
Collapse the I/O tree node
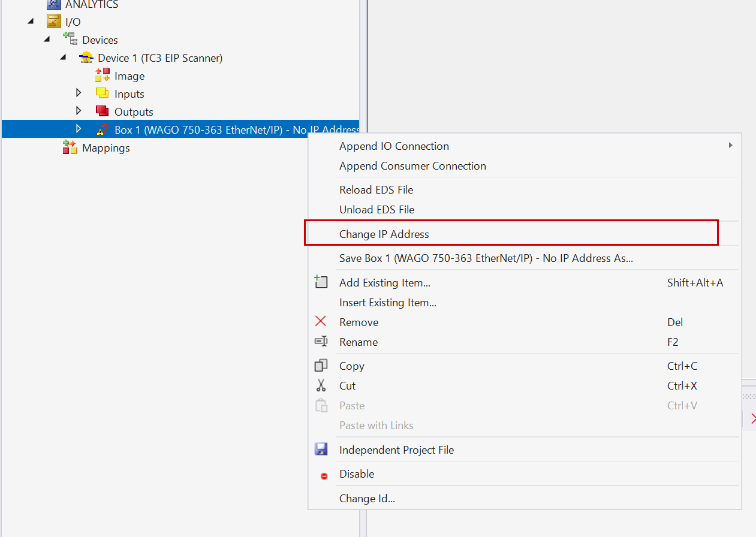pos(30,22)
